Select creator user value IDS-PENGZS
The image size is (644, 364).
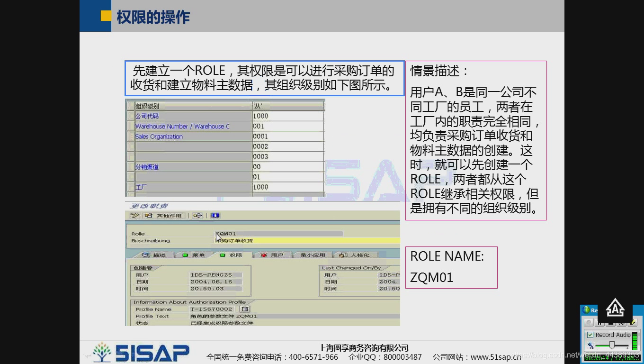tap(215, 275)
